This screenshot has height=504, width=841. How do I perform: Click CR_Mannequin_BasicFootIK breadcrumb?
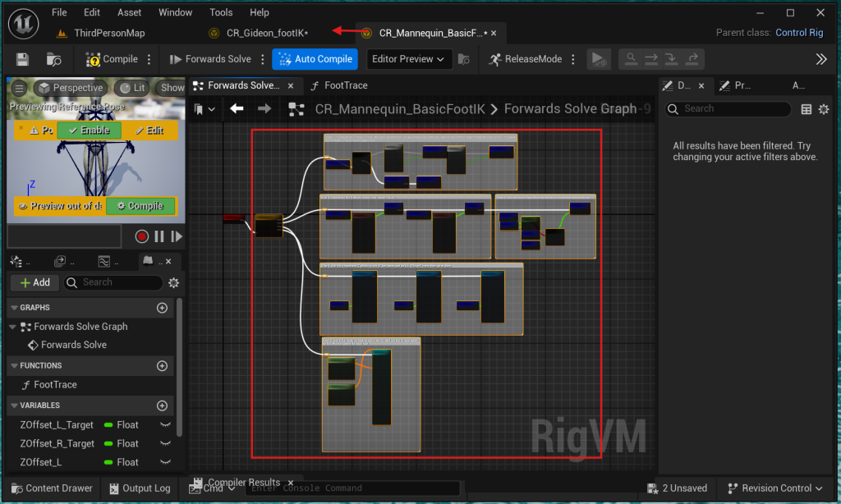[x=400, y=109]
